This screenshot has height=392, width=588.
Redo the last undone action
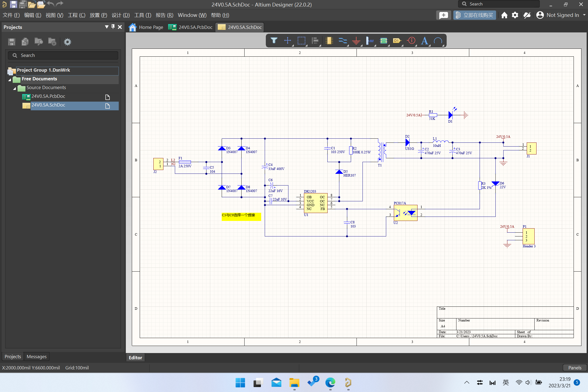[60, 4]
